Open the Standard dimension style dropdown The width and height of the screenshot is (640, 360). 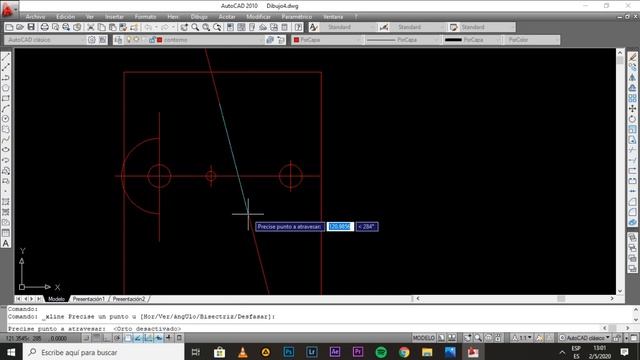tap(417, 27)
